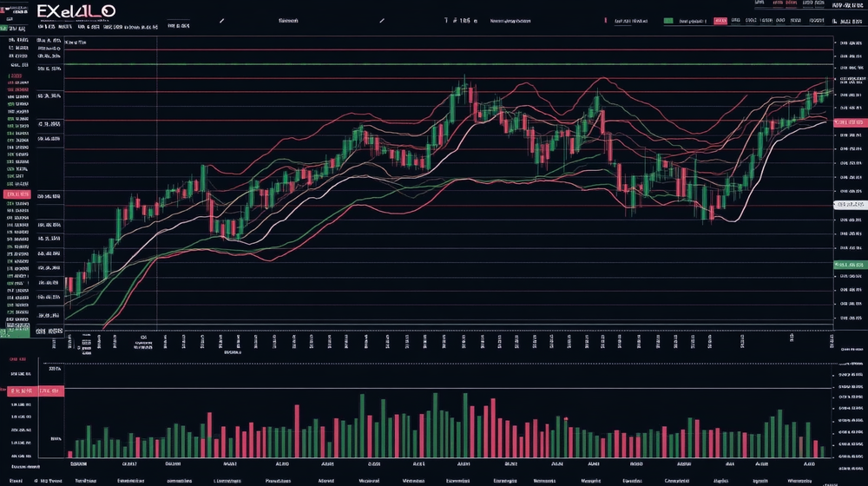
Task: Click the green price tag on right axis
Action: (x=850, y=263)
